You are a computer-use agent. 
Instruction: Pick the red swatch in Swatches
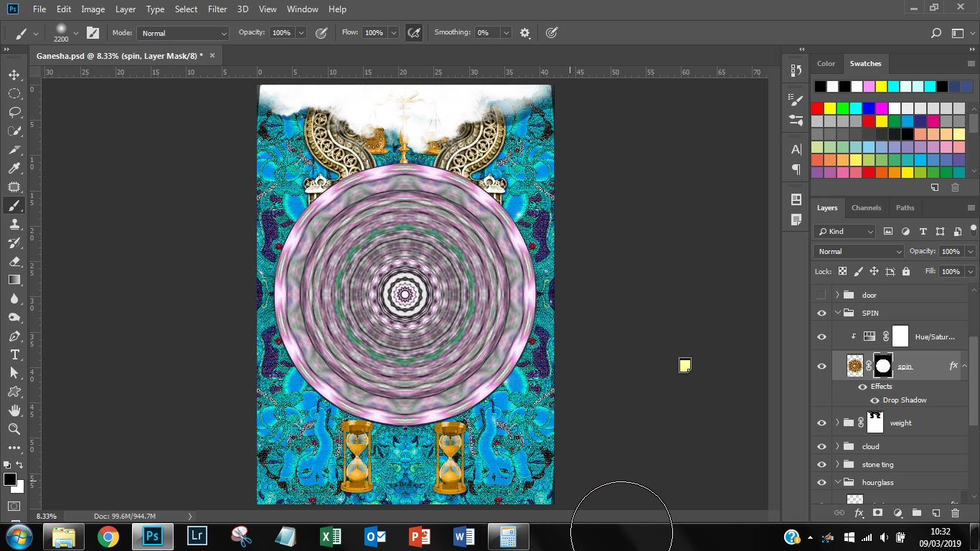(x=817, y=108)
